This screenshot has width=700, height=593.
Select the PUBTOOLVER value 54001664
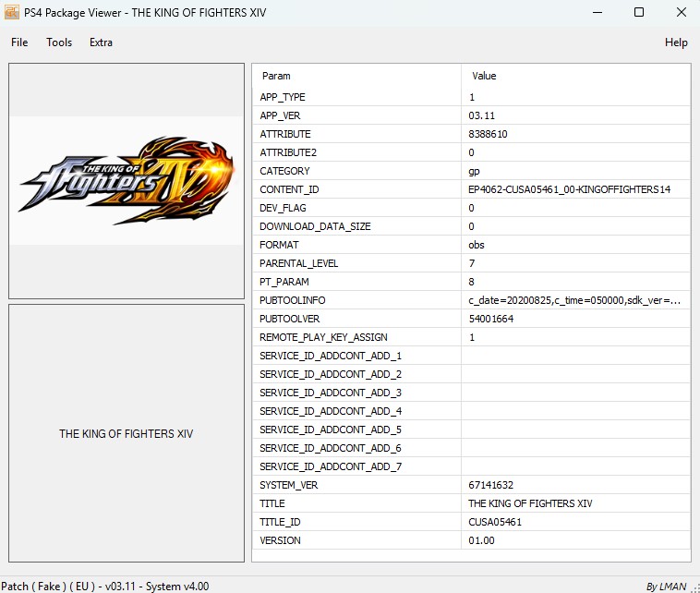491,319
